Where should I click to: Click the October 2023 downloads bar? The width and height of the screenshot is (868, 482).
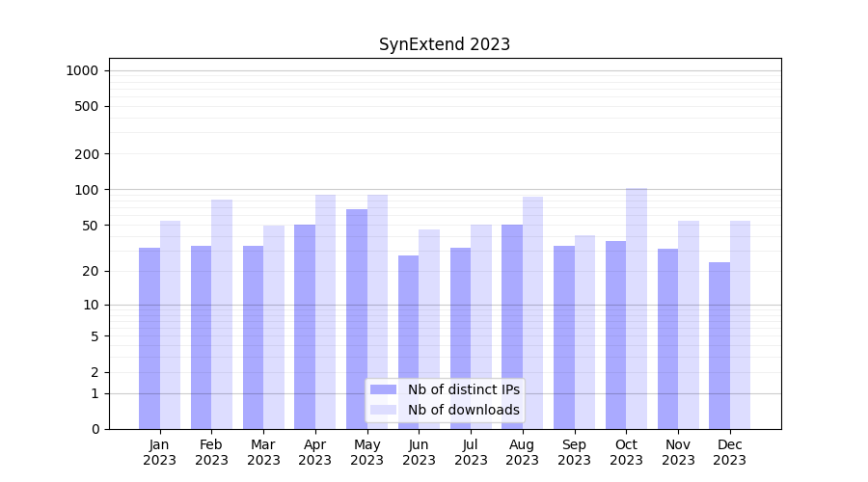[x=637, y=308]
